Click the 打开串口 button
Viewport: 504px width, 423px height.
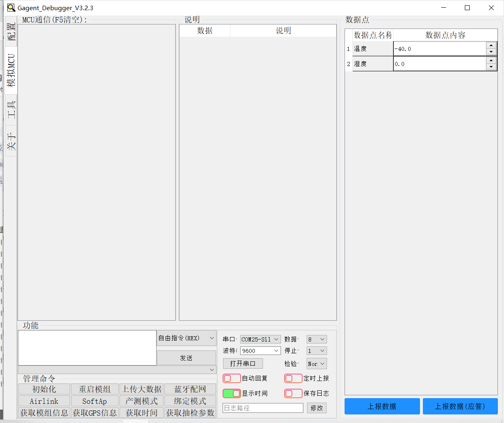click(x=243, y=364)
